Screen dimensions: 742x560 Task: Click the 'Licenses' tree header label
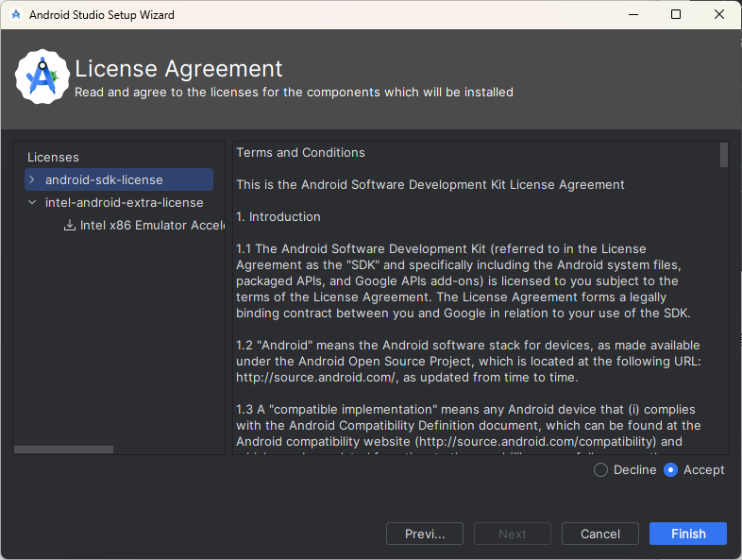(53, 157)
